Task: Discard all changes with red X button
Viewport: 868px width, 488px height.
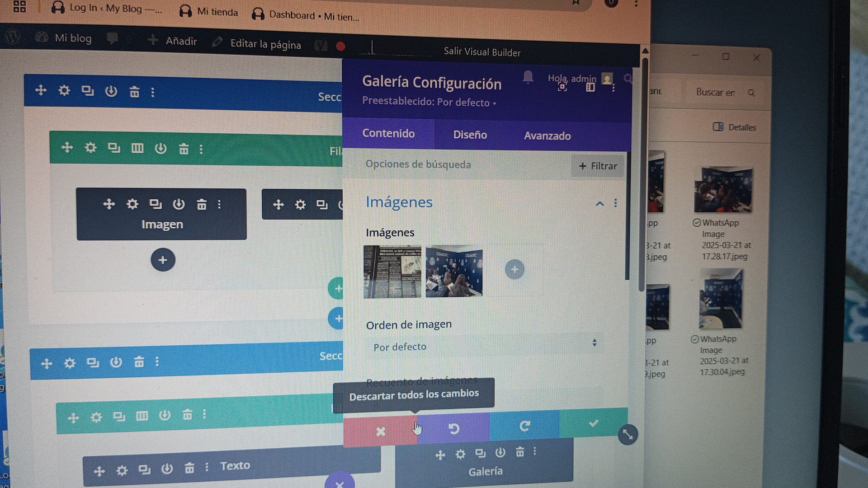Action: click(381, 431)
